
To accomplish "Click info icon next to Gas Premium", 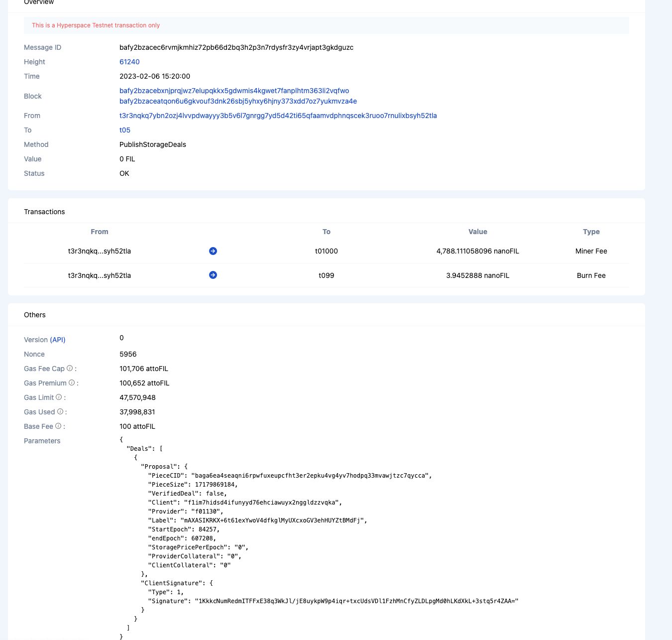I will 72,383.
